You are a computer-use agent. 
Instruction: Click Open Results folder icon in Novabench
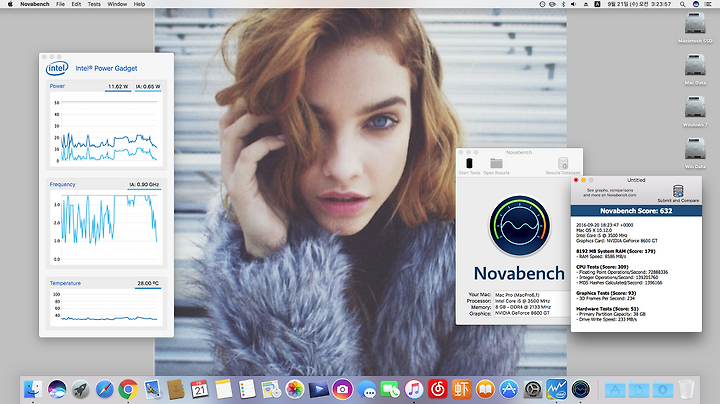(496, 163)
